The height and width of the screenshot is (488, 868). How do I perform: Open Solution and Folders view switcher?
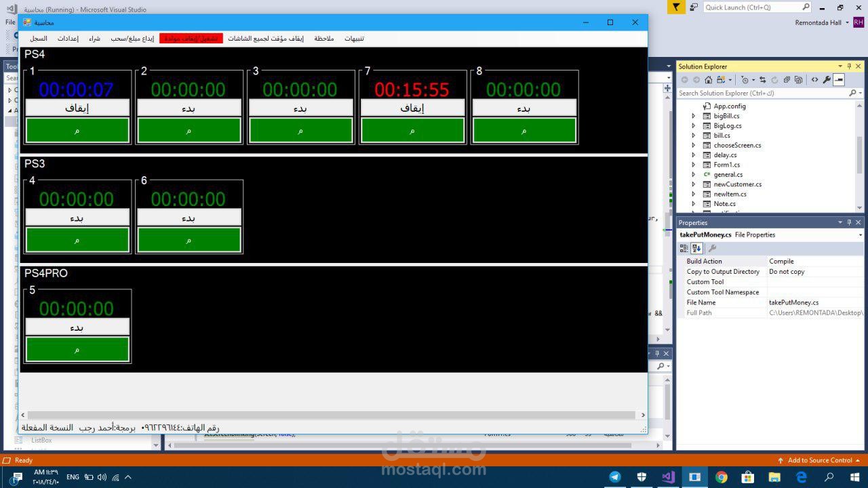click(721, 80)
